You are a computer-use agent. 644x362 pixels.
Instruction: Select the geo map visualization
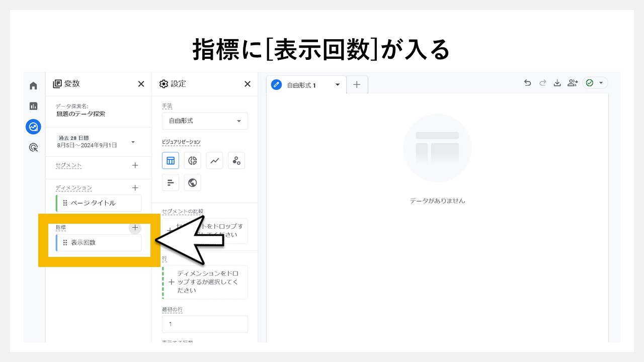pos(192,183)
